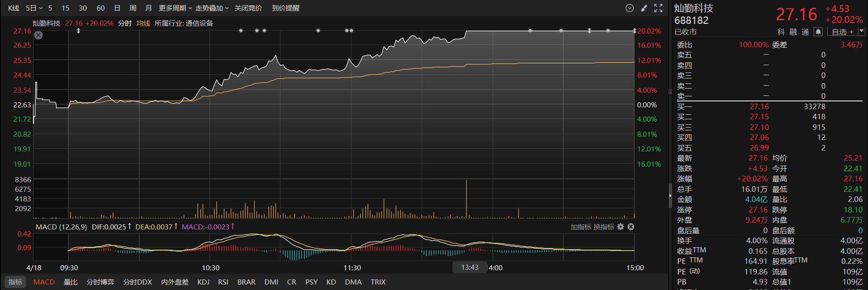Click the price alert bell icon
The width and height of the screenshot is (868, 290).
click(818, 32)
